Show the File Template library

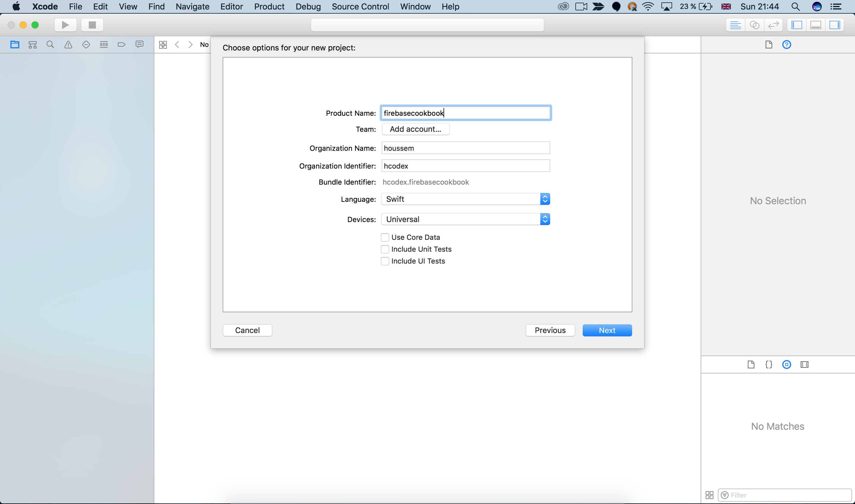751,364
